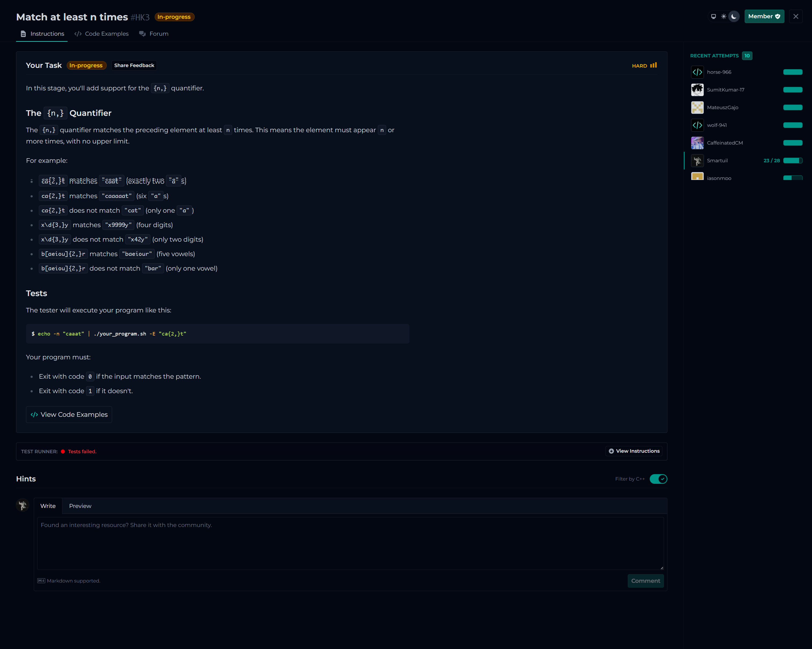Toggle Filter by C++ switch
The image size is (812, 649).
pos(658,479)
